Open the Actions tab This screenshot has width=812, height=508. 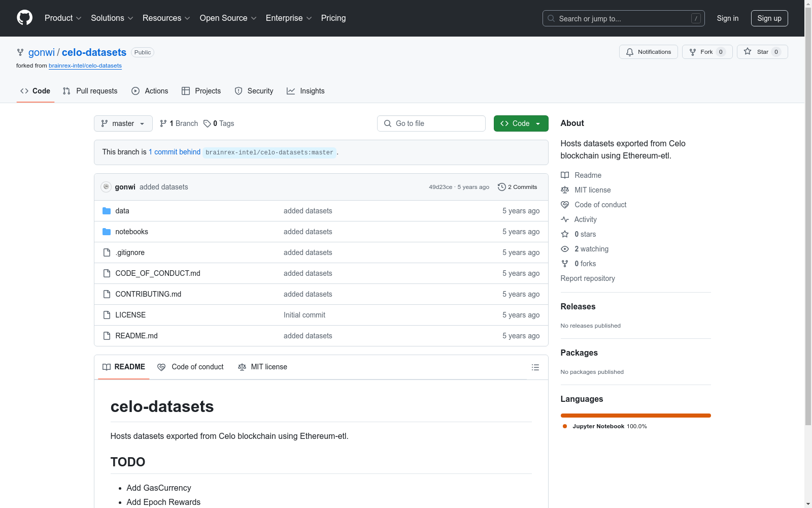pos(150,91)
